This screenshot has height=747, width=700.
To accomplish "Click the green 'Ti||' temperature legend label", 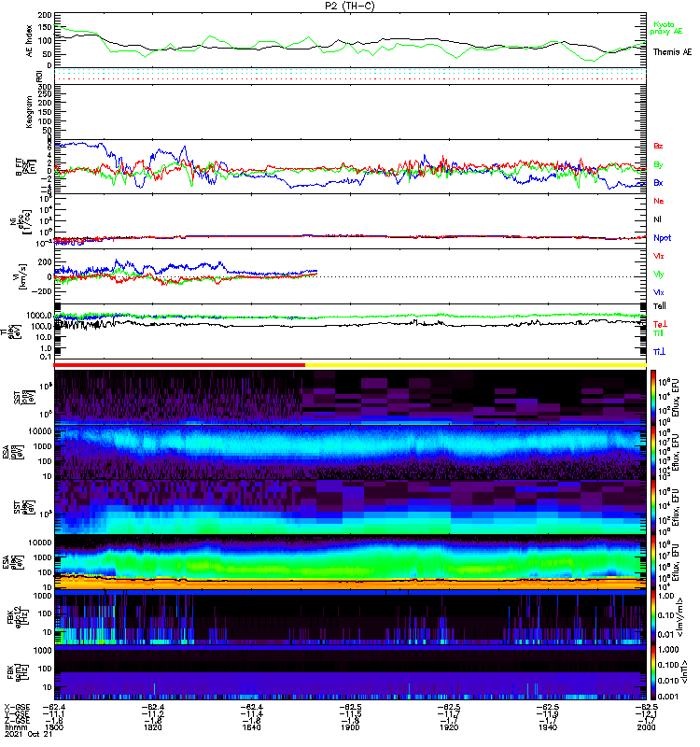I will pyautogui.click(x=658, y=333).
